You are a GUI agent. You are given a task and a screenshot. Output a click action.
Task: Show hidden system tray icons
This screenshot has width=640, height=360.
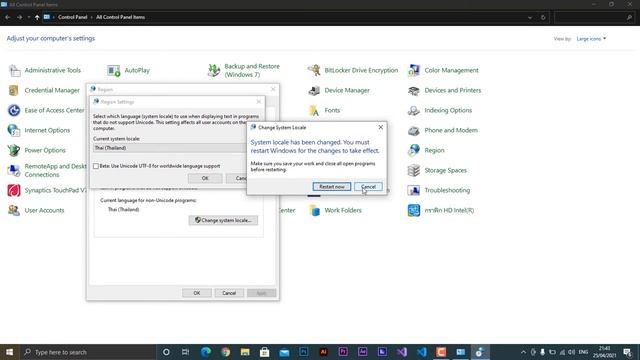pos(523,352)
